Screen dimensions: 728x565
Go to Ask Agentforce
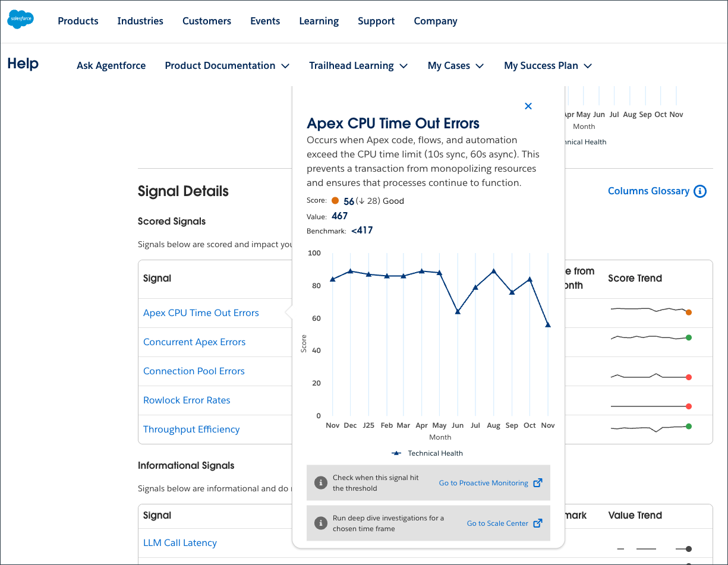tap(111, 65)
